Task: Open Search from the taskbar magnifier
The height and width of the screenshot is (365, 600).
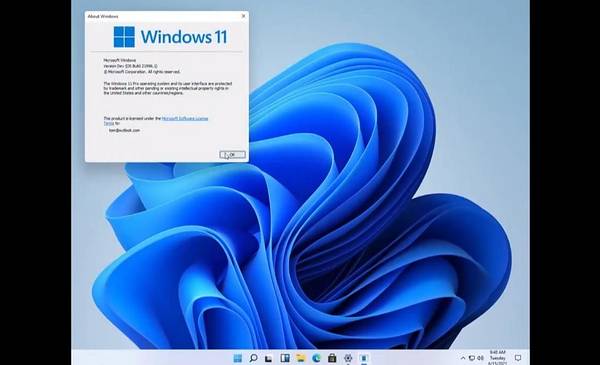Action: click(253, 358)
